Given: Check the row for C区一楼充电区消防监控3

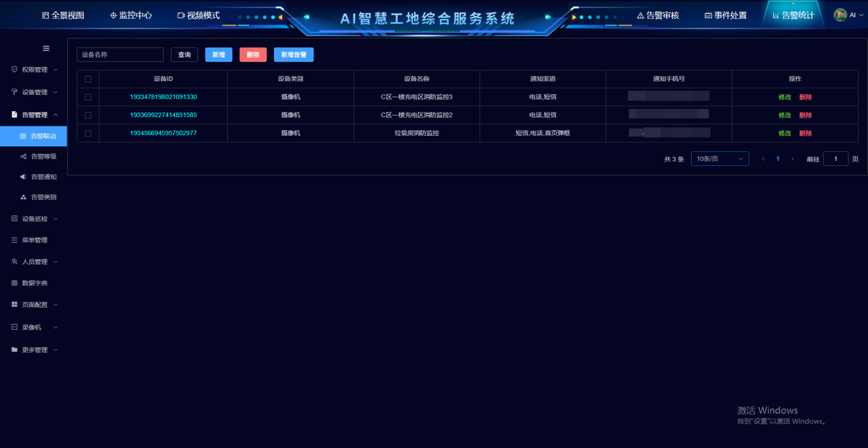Looking at the screenshot, I should point(88,97).
